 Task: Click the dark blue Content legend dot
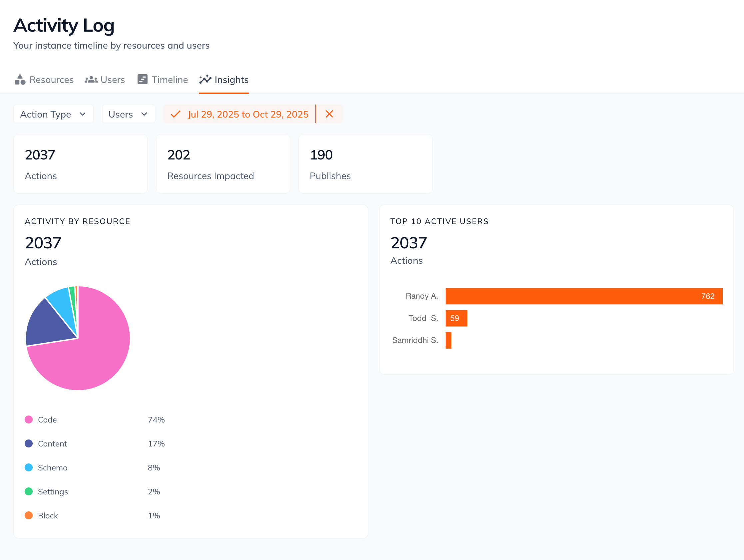click(x=29, y=443)
